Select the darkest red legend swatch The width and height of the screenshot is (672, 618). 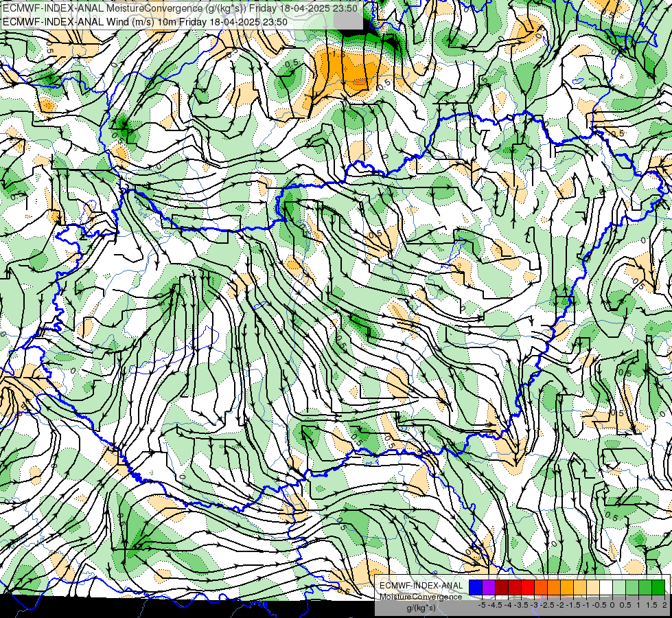coord(502,587)
